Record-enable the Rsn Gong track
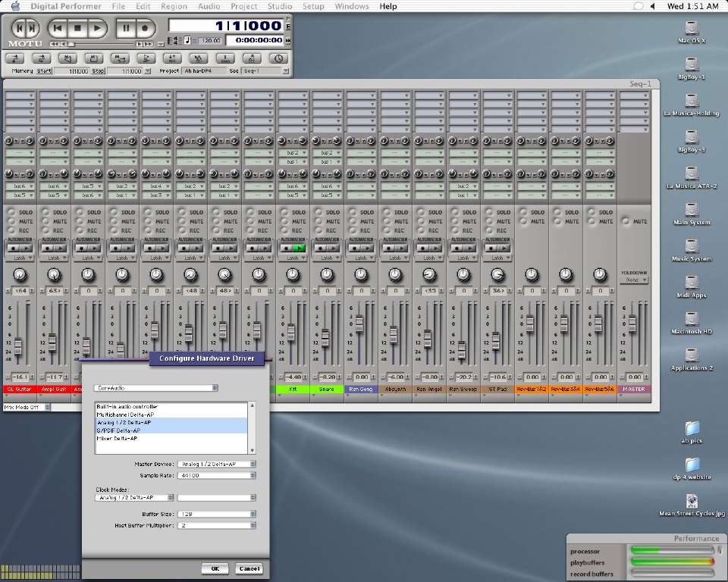Viewport: 728px width, 582px height. (x=353, y=230)
